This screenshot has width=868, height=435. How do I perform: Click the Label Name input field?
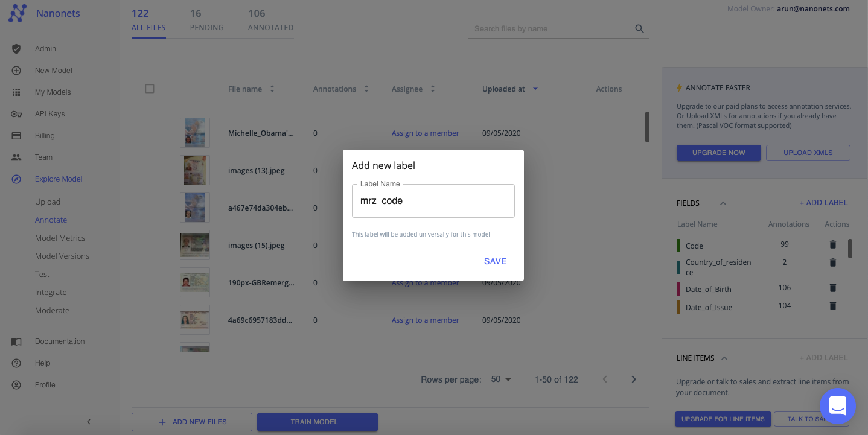pyautogui.click(x=433, y=201)
